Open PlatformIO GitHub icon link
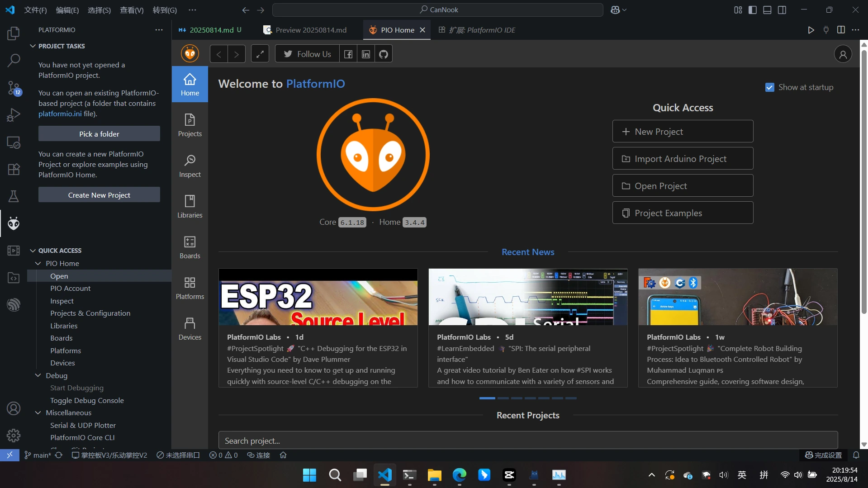Viewport: 868px width, 488px height. 383,54
